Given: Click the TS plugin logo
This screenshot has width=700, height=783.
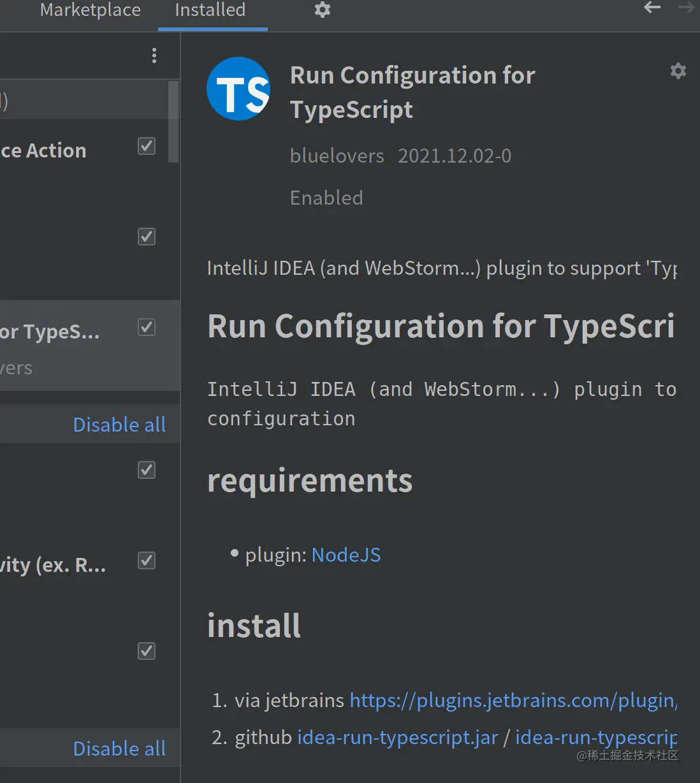Looking at the screenshot, I should point(238,89).
